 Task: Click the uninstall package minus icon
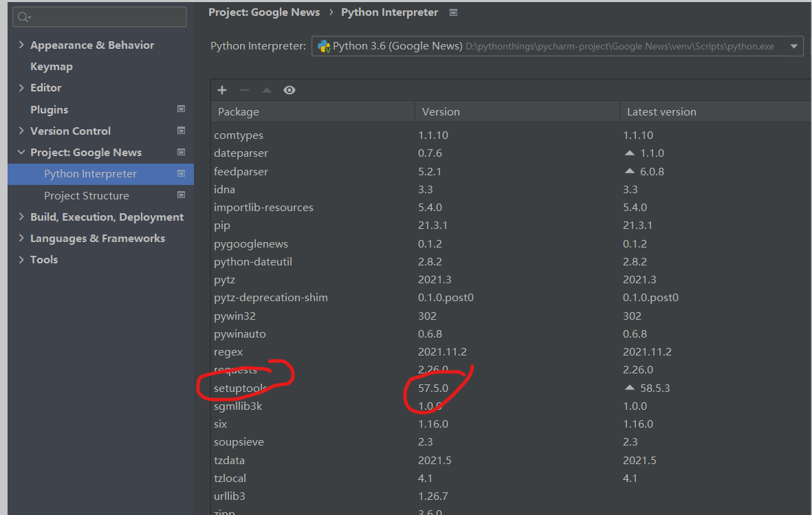coord(245,90)
